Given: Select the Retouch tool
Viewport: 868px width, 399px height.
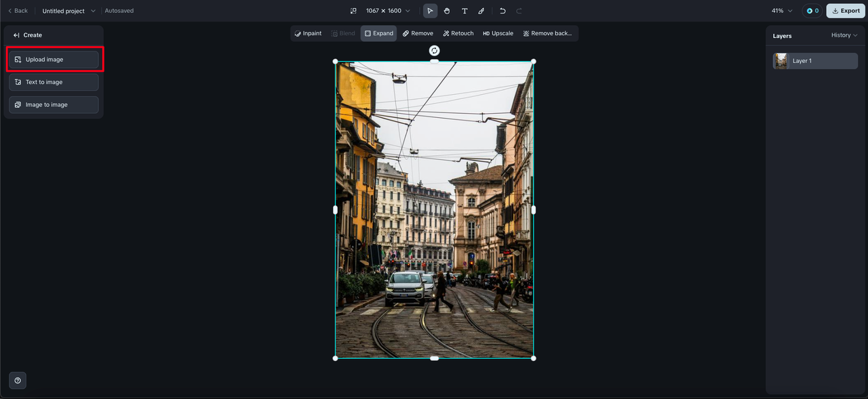Looking at the screenshot, I should click(458, 33).
